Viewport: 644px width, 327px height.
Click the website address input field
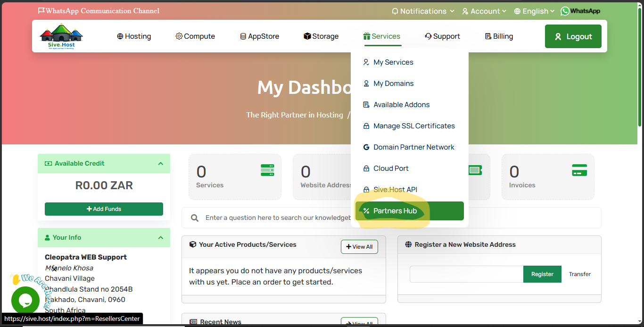(x=466, y=274)
